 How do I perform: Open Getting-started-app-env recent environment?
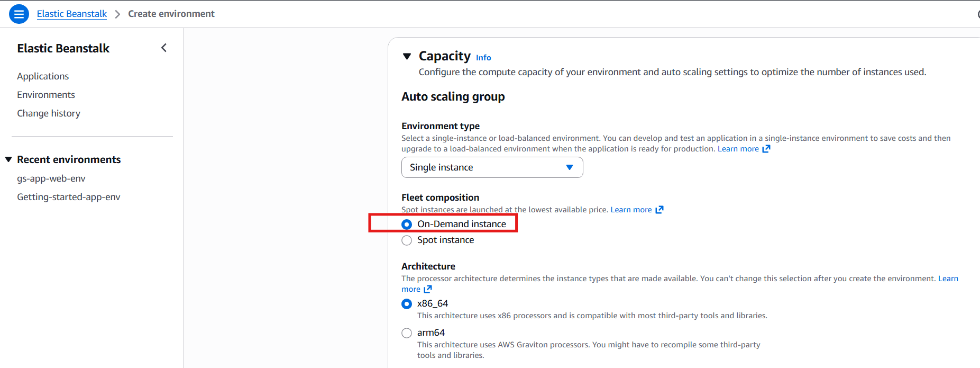pos(69,197)
